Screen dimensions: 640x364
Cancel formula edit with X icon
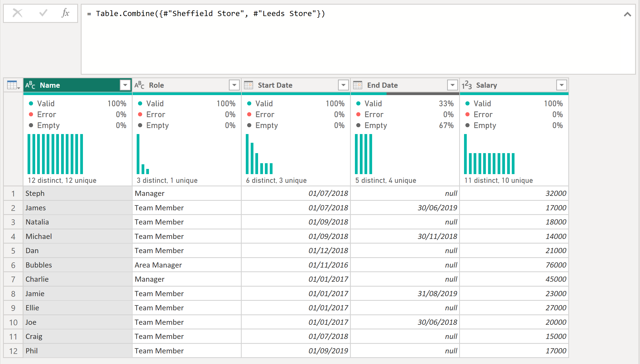(x=17, y=13)
